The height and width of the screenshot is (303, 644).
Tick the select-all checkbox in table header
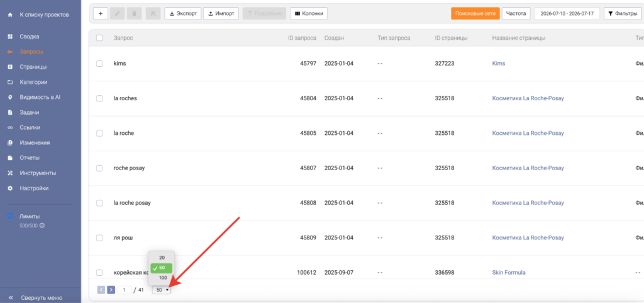pyautogui.click(x=99, y=38)
